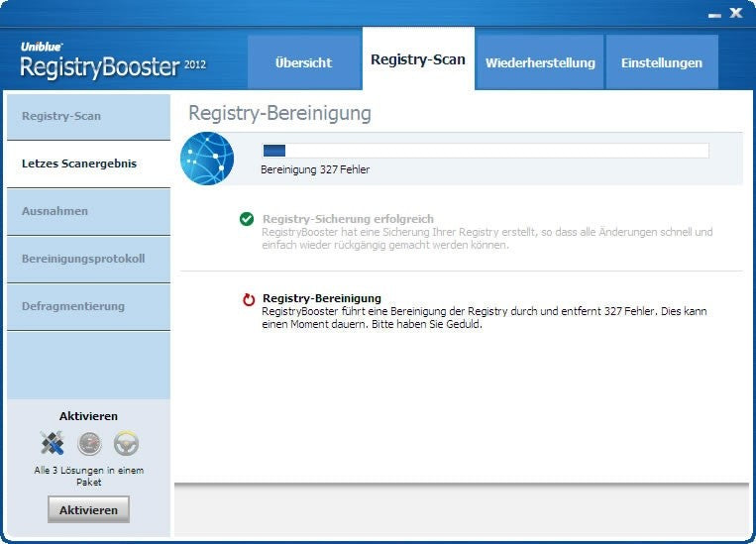Choose Registry-Scan in the left sidebar
Screen dimensions: 756x544
click(x=89, y=116)
